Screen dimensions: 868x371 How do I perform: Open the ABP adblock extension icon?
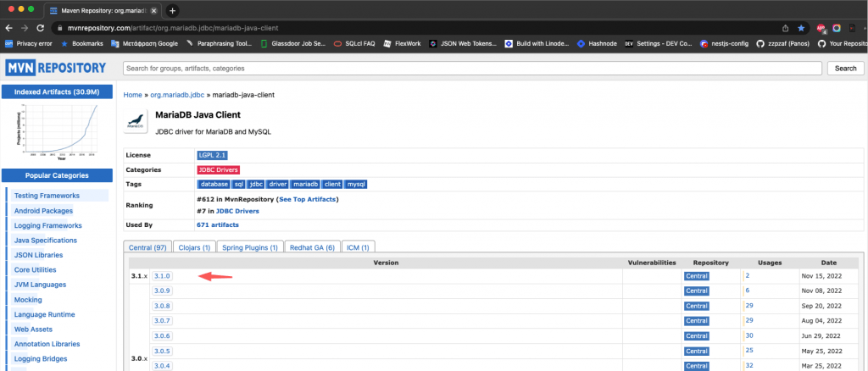[821, 28]
